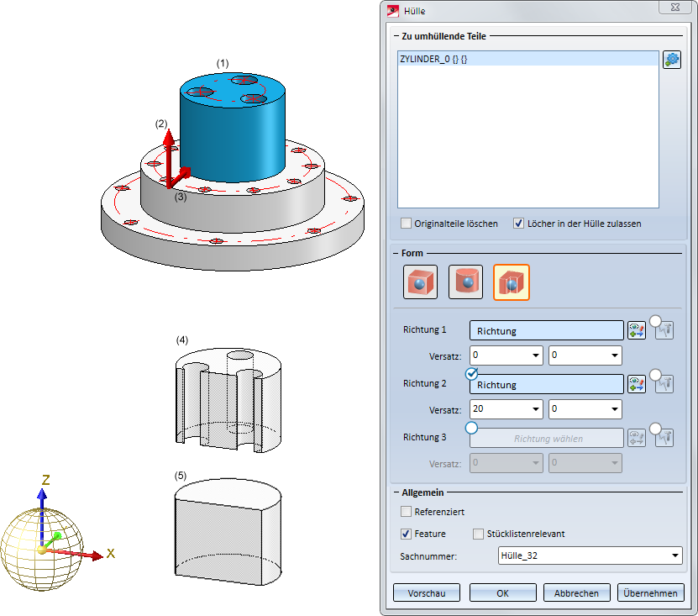Screen dimensions: 698x616
Task: Click the Vorschau button
Action: click(x=427, y=592)
